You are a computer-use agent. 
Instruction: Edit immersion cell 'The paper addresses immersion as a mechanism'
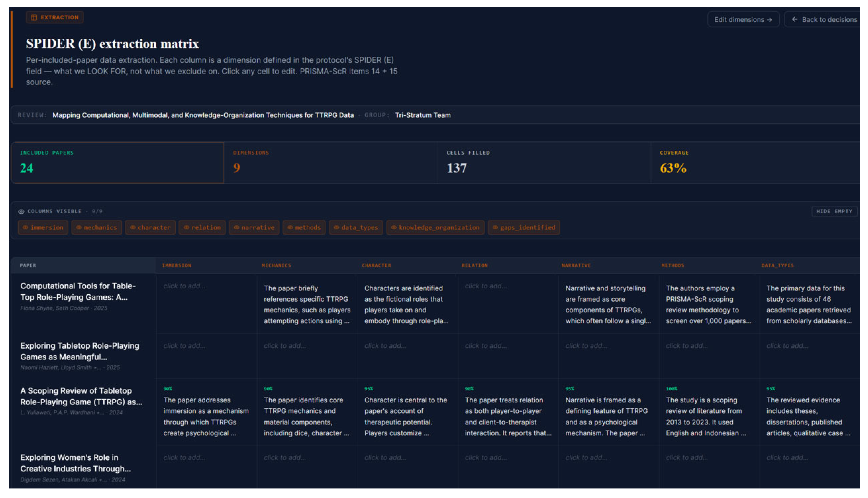coord(206,417)
